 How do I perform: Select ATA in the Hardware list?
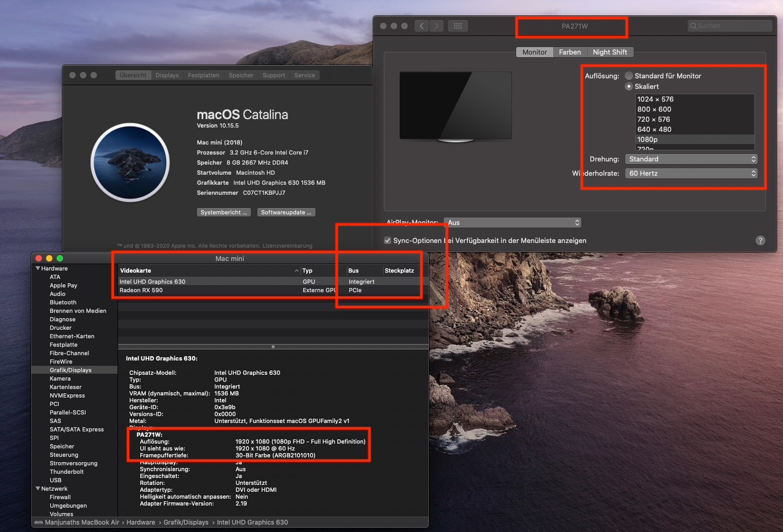55,277
